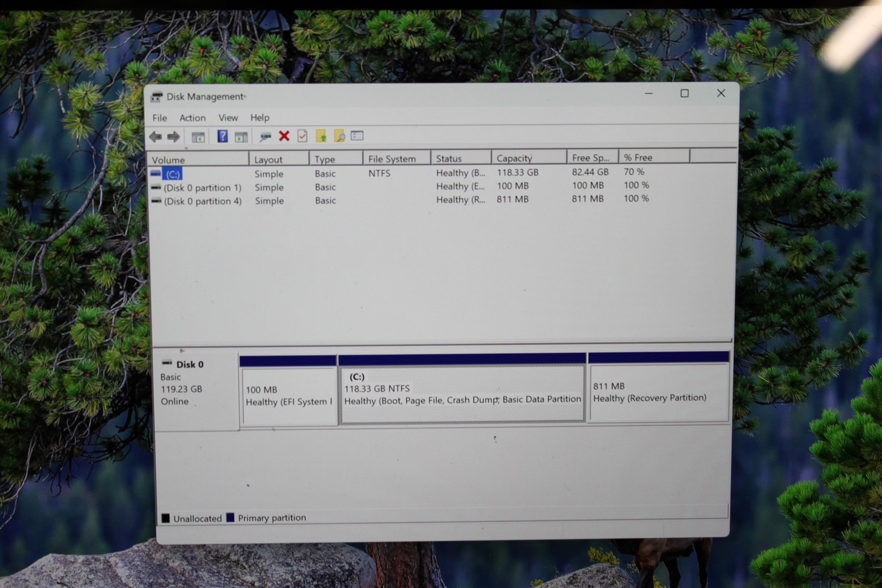Click the Disk Management title bar icon
The height and width of the screenshot is (588, 882).
[x=157, y=97]
